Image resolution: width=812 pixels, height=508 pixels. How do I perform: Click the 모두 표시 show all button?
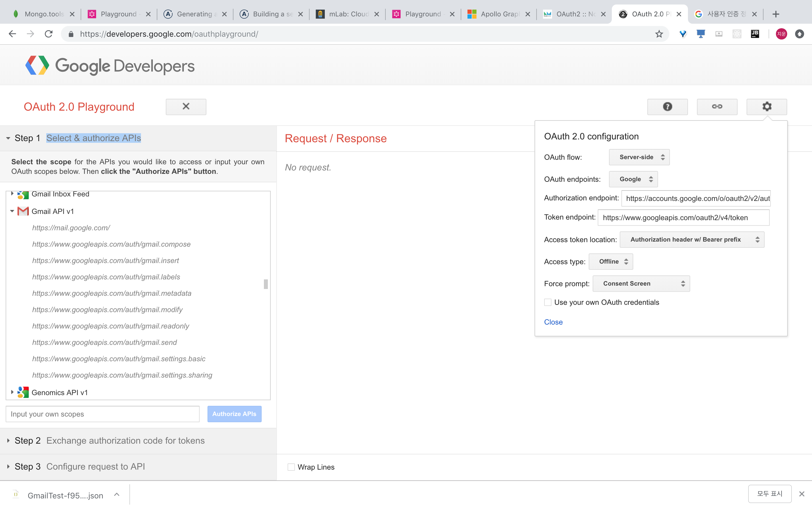tap(770, 494)
